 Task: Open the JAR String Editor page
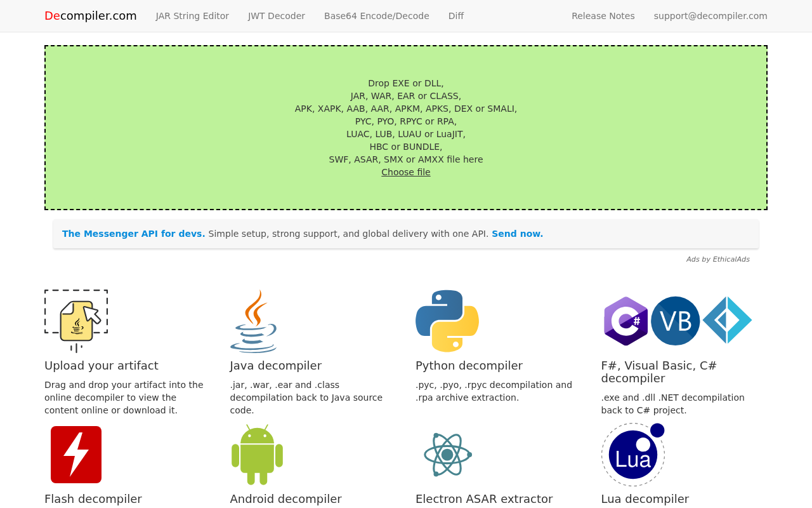192,16
